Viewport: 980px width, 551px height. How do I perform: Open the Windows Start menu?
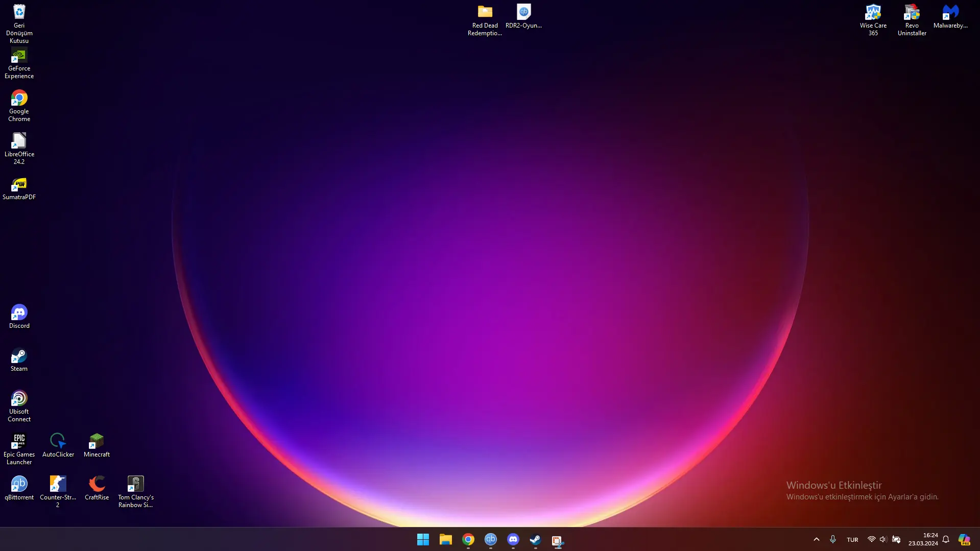point(423,539)
